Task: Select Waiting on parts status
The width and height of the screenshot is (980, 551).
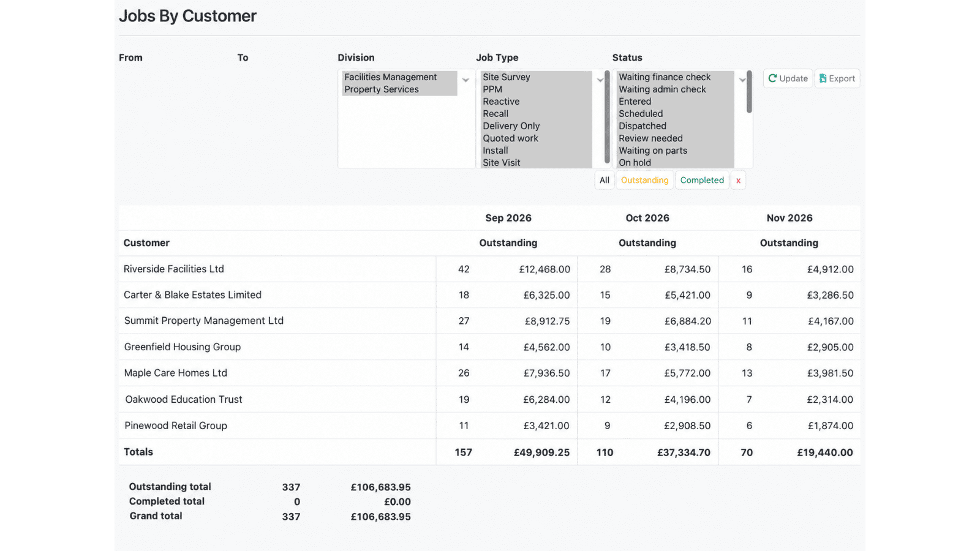Action: [x=675, y=151]
